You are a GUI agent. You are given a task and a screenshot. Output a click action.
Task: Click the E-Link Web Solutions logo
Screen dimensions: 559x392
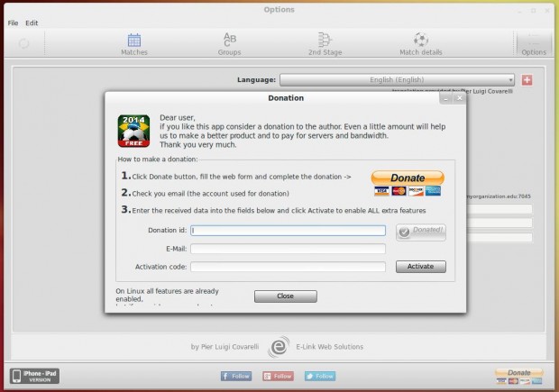[280, 347]
